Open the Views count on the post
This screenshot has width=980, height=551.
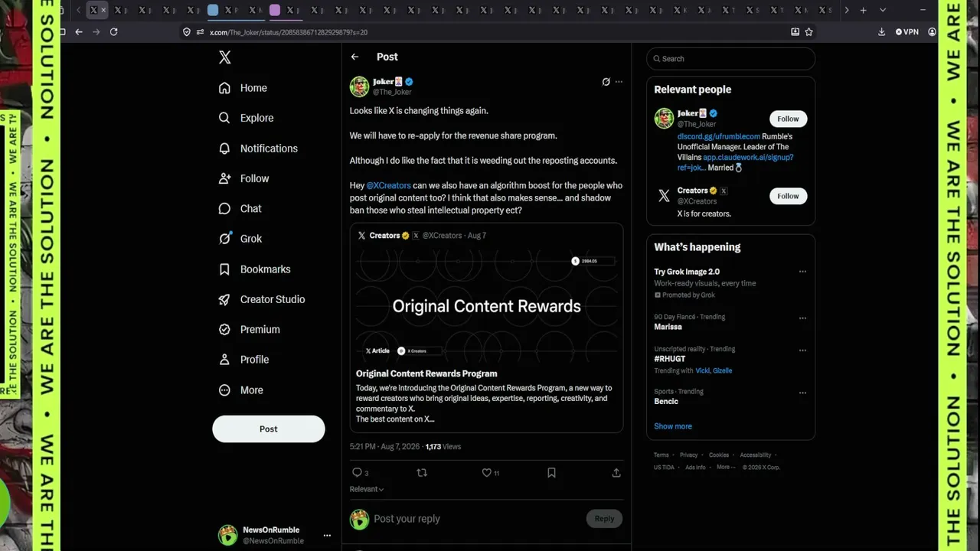coord(443,446)
